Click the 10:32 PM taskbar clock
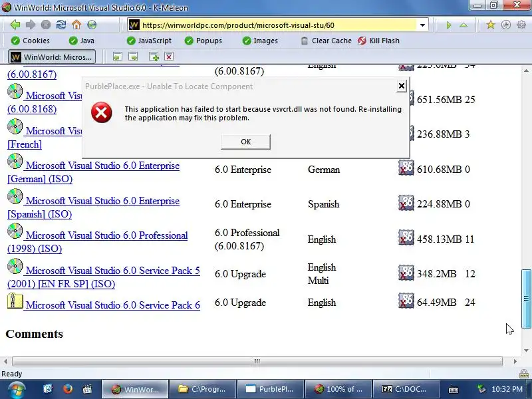Screen dimensions: 532x399 507,389
